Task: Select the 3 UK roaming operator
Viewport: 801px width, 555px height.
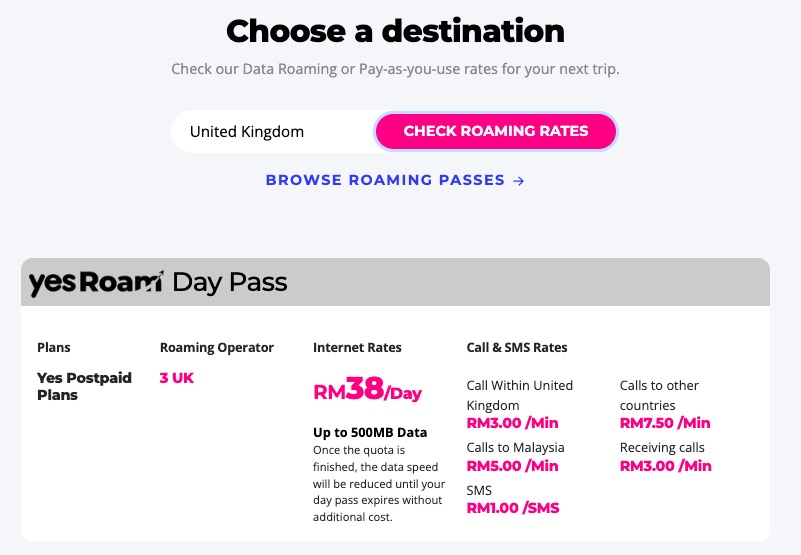Action: [x=177, y=378]
